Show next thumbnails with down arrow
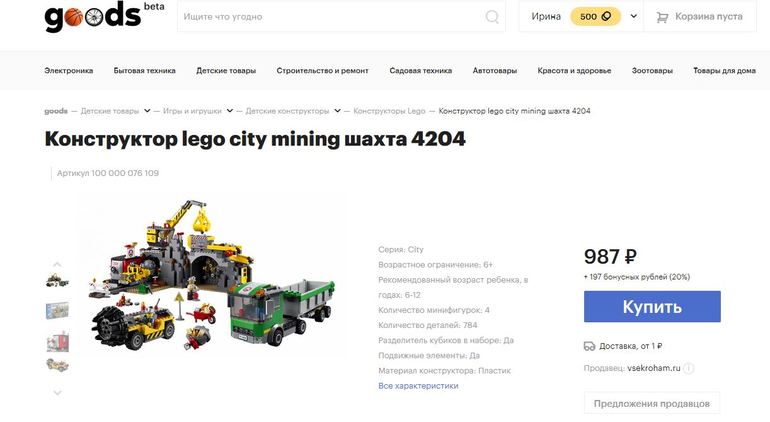 click(57, 393)
